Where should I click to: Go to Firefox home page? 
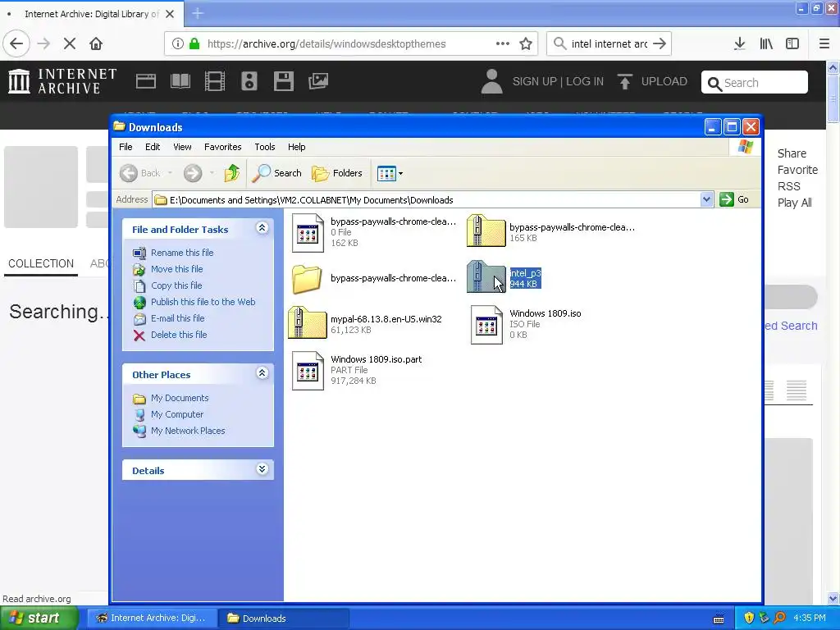tap(96, 43)
